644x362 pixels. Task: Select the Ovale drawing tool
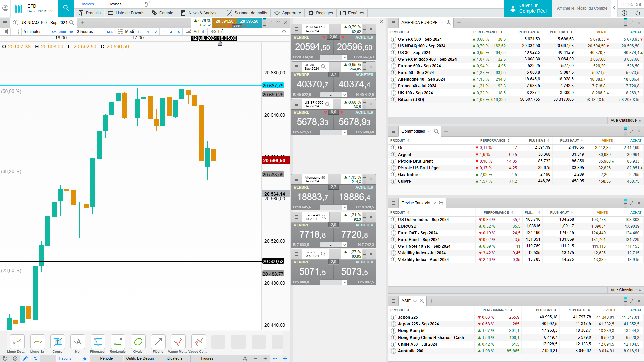coord(138,342)
